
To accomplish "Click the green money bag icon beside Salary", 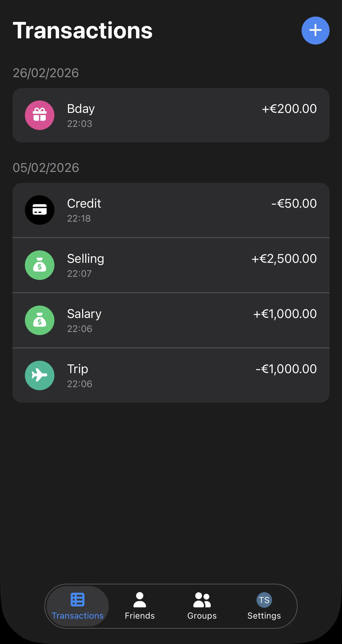I will [x=40, y=320].
